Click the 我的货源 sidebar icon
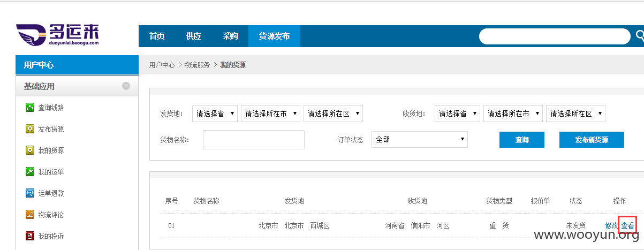The width and height of the screenshot is (644, 250). coord(30,150)
